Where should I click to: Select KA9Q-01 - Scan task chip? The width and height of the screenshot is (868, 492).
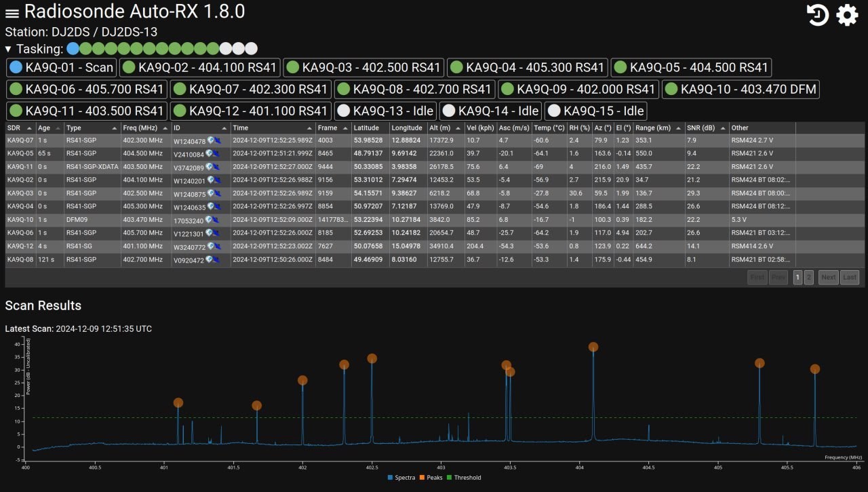62,68
